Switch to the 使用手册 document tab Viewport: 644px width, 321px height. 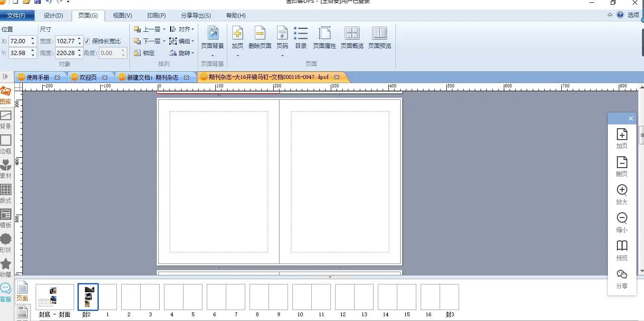[38, 77]
